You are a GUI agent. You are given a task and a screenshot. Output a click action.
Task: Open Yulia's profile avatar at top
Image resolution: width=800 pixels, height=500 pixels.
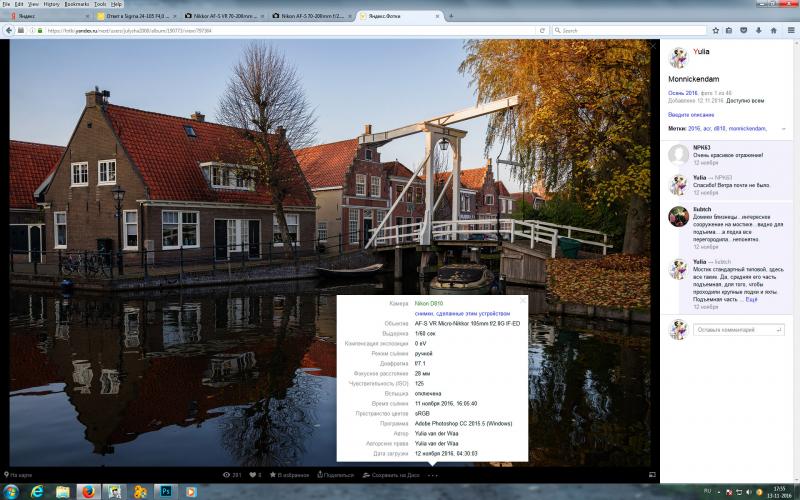pos(678,58)
